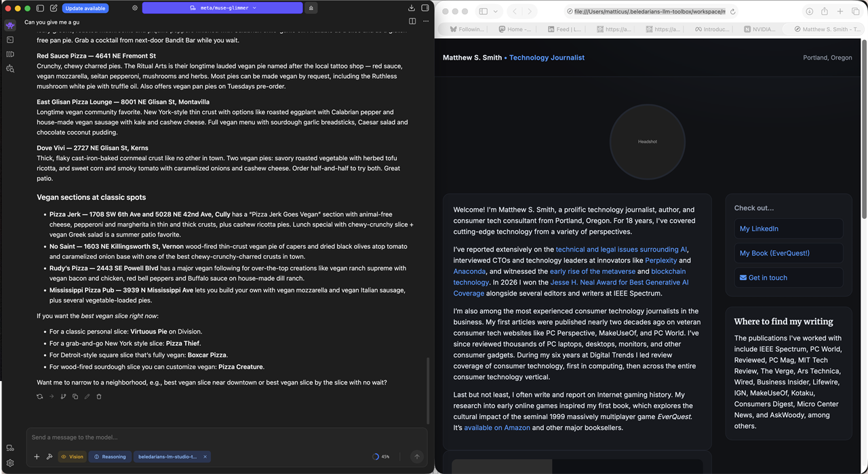The width and height of the screenshot is (868, 474).
Task: Open the model search Discover sidebar icon
Action: click(x=10, y=68)
